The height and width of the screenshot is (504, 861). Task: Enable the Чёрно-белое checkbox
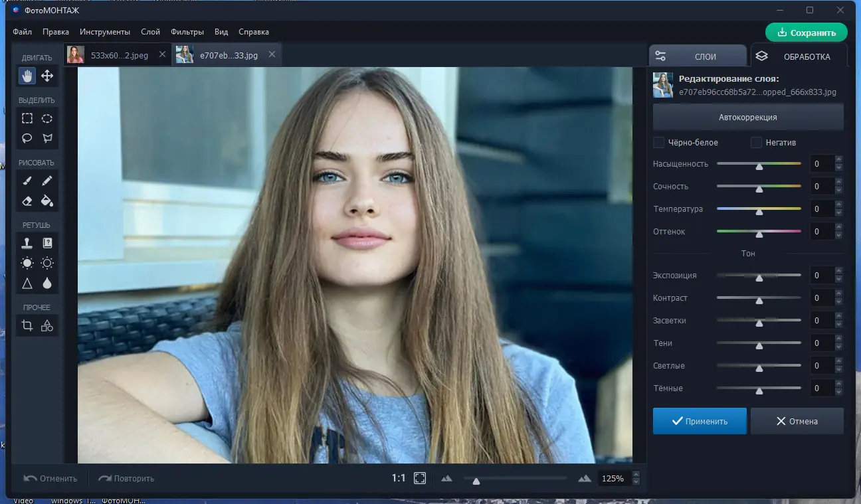[x=659, y=142]
